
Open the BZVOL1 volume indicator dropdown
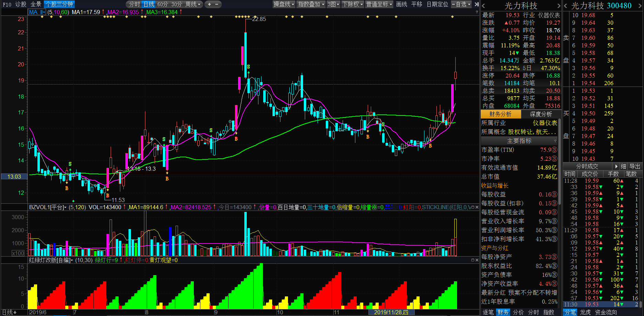point(48,207)
